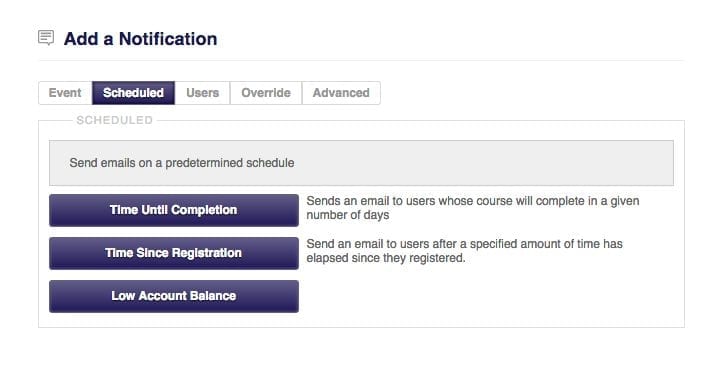Click the Time Until Completion button
The height and width of the screenshot is (372, 723).
pyautogui.click(x=174, y=210)
